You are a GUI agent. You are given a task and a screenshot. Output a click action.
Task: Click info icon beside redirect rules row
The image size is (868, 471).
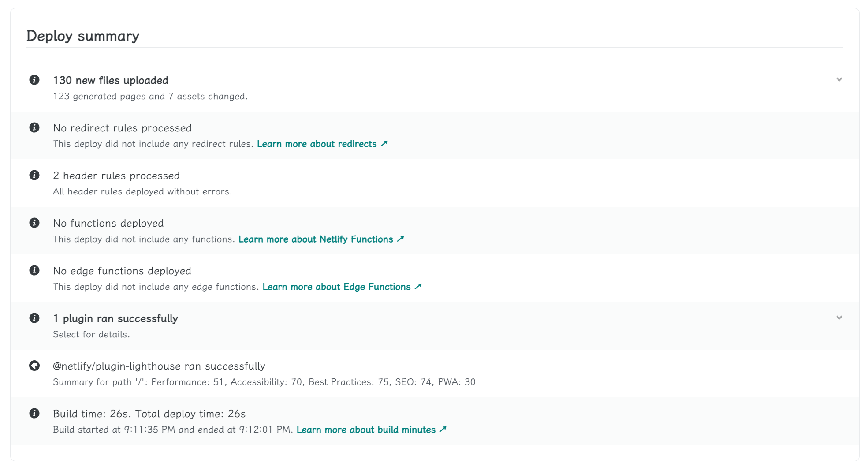click(x=34, y=127)
